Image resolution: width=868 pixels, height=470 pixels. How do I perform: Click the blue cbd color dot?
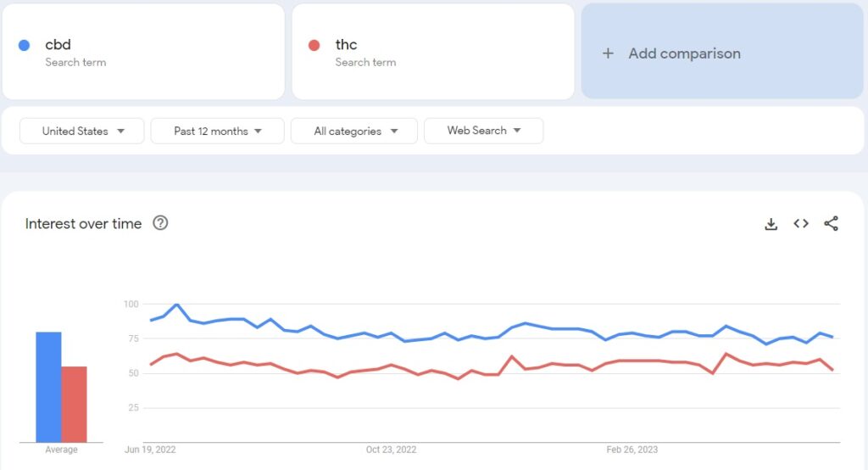click(25, 46)
